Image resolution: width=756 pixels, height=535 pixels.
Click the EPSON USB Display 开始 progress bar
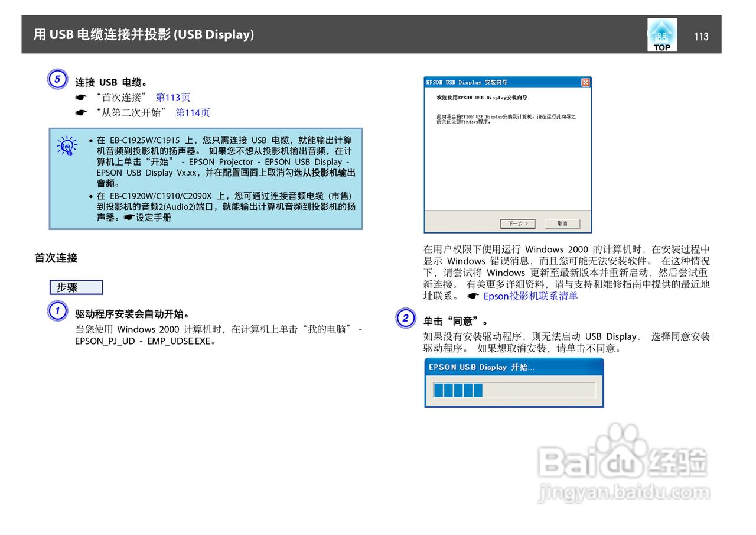513,390
